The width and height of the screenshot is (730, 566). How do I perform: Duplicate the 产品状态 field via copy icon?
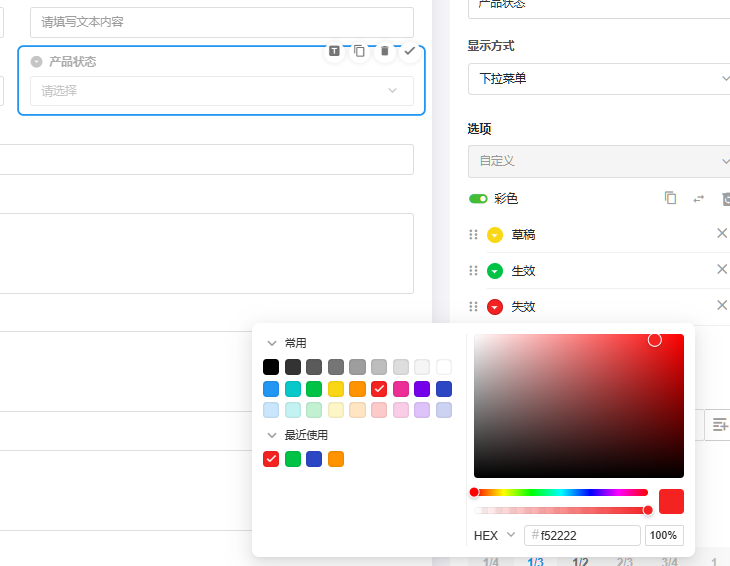pos(359,51)
